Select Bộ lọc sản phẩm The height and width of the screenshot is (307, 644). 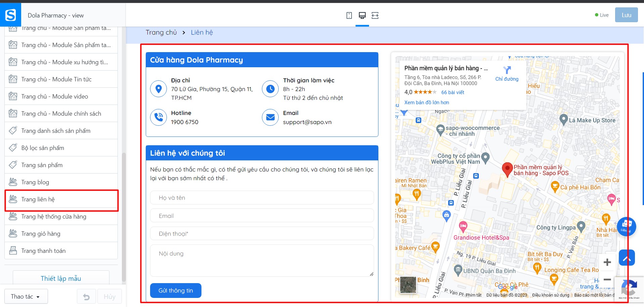tap(61, 148)
